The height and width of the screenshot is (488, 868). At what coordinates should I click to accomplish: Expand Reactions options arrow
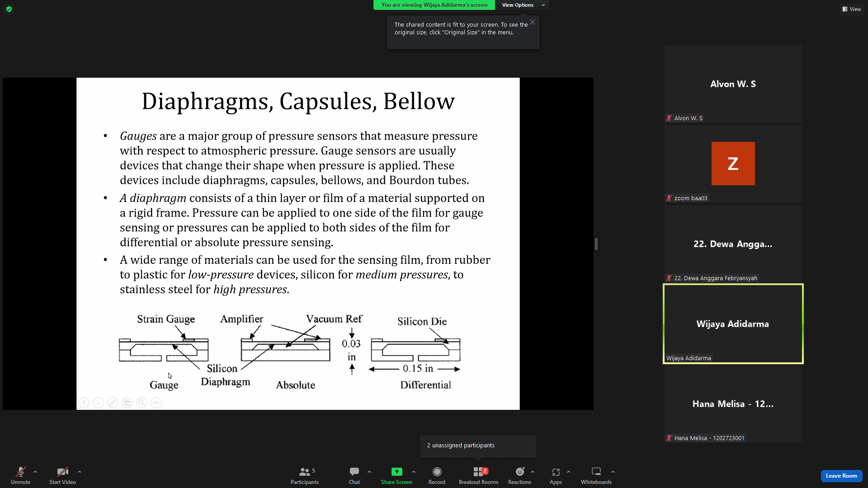[x=533, y=472]
